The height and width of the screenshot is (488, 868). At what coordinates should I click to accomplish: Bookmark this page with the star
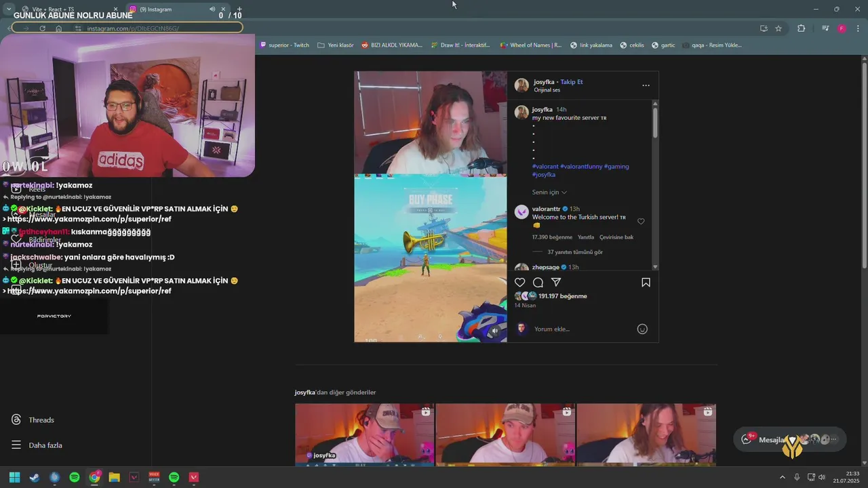click(x=778, y=28)
